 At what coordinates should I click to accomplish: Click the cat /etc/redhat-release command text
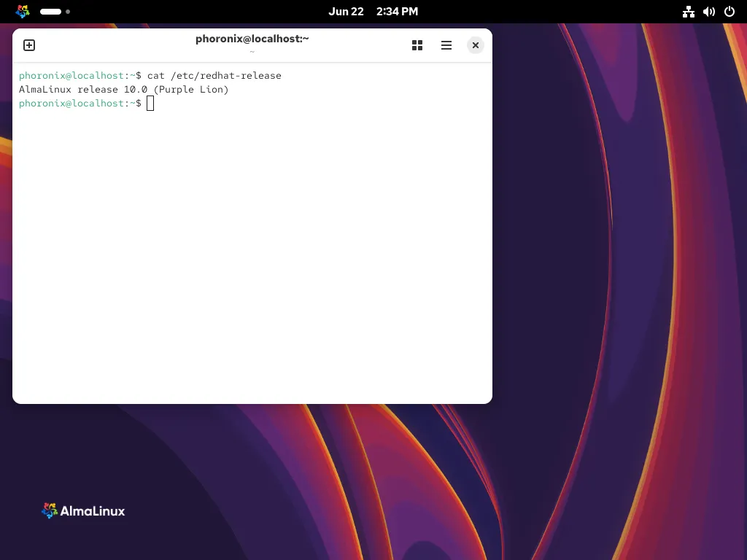click(214, 76)
